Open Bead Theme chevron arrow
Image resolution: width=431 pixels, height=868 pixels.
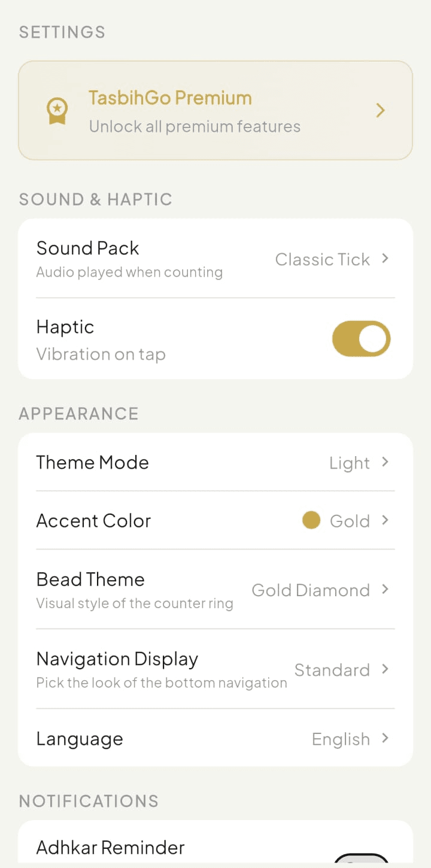click(385, 590)
